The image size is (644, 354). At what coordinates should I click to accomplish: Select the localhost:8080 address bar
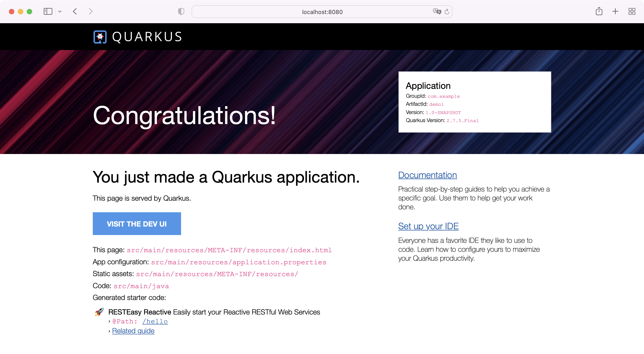pos(322,12)
